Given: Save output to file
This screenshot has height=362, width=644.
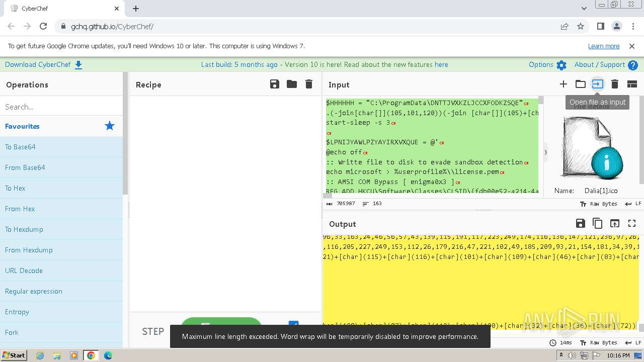Looking at the screenshot, I should pos(581,224).
